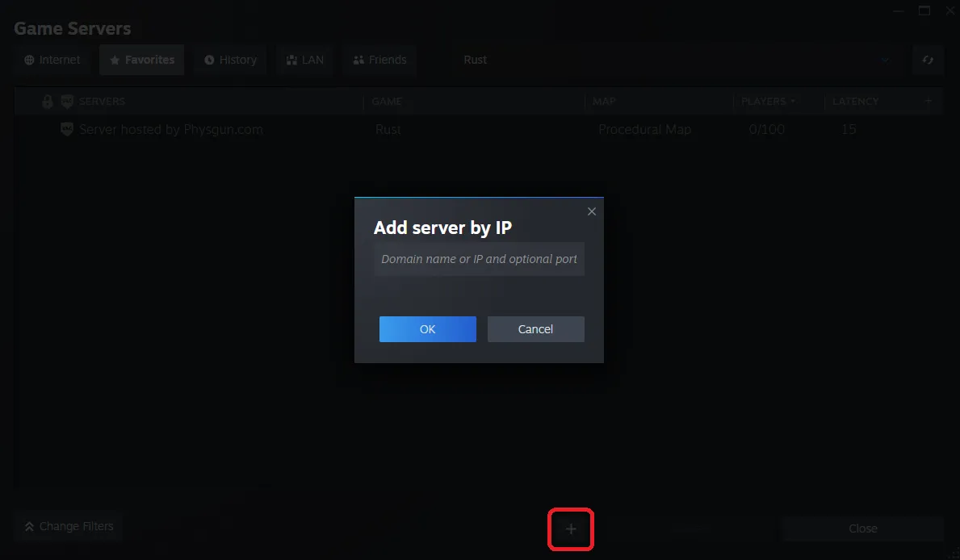Click the refresh server list icon
The image size is (960, 560).
[x=928, y=61]
